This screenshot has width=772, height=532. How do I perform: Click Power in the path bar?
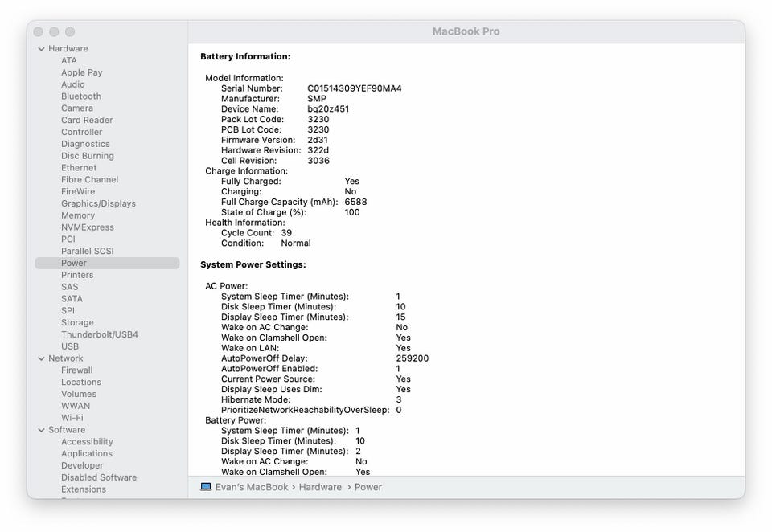(368, 487)
